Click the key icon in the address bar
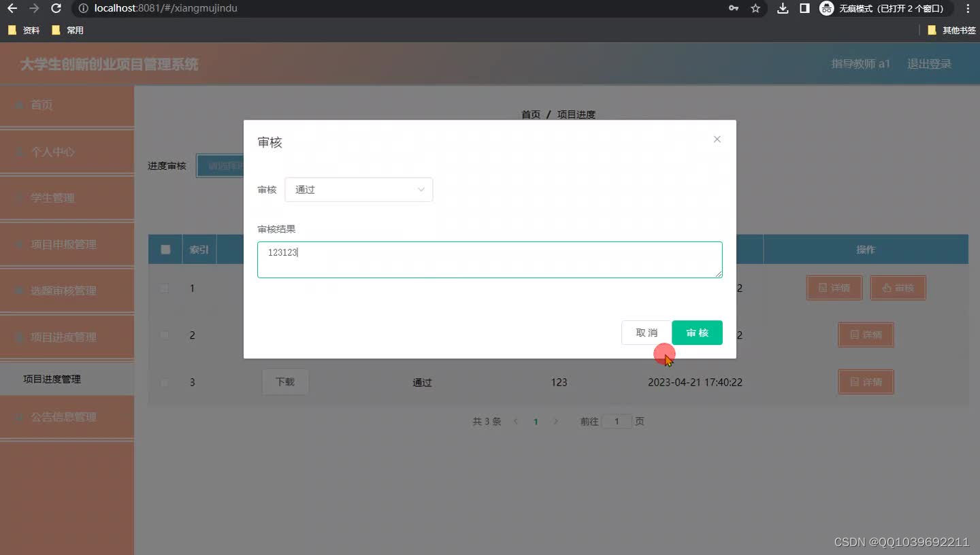The width and height of the screenshot is (980, 555). (x=733, y=9)
